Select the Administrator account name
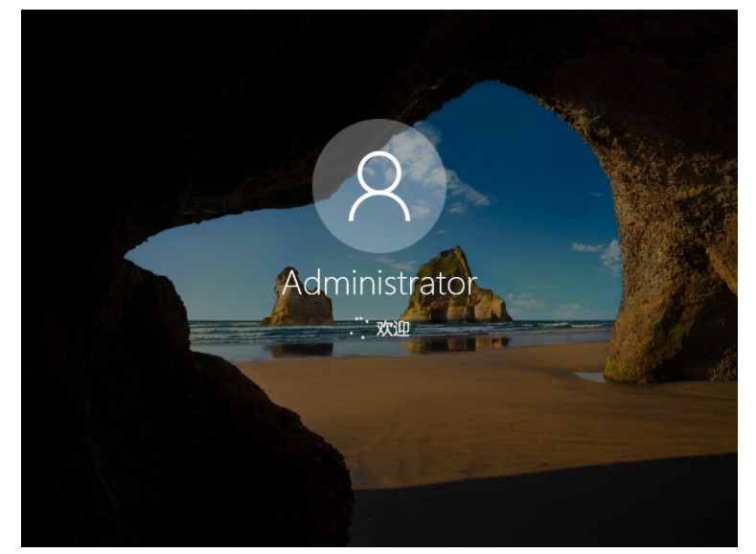Screen dimensions: 756x554 coord(379,284)
